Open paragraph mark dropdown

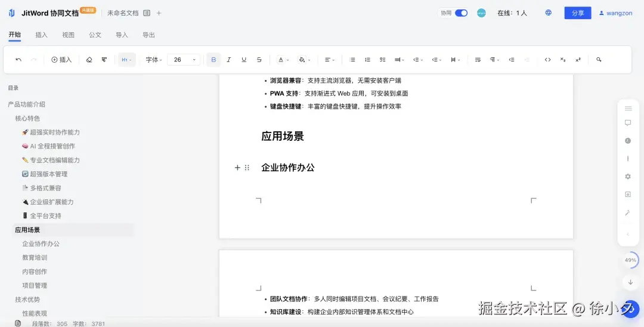point(494,60)
